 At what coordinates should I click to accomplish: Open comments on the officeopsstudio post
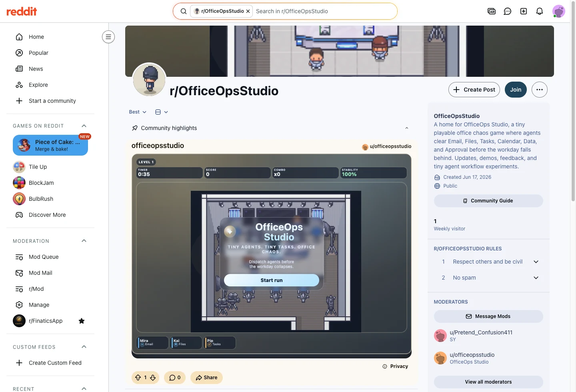click(175, 378)
